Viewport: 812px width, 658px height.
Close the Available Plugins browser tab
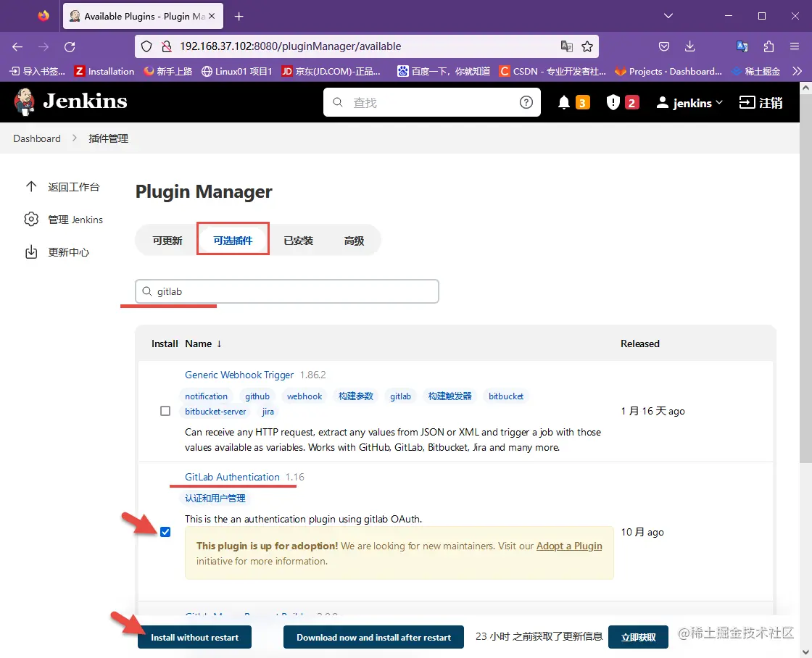[212, 17]
